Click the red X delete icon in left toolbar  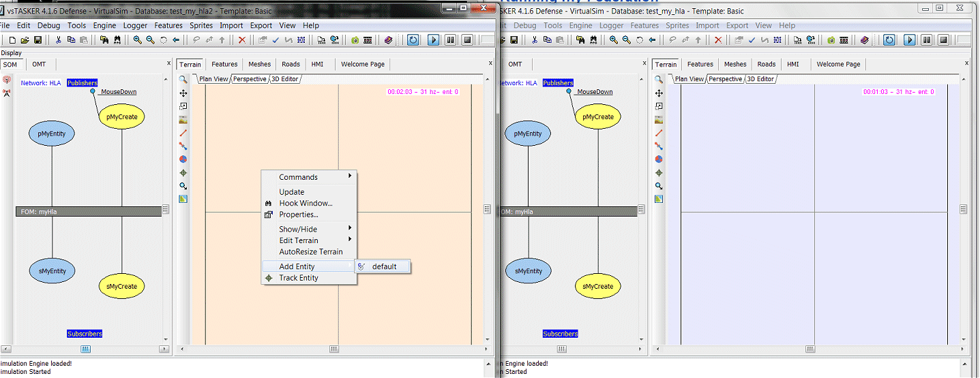241,40
